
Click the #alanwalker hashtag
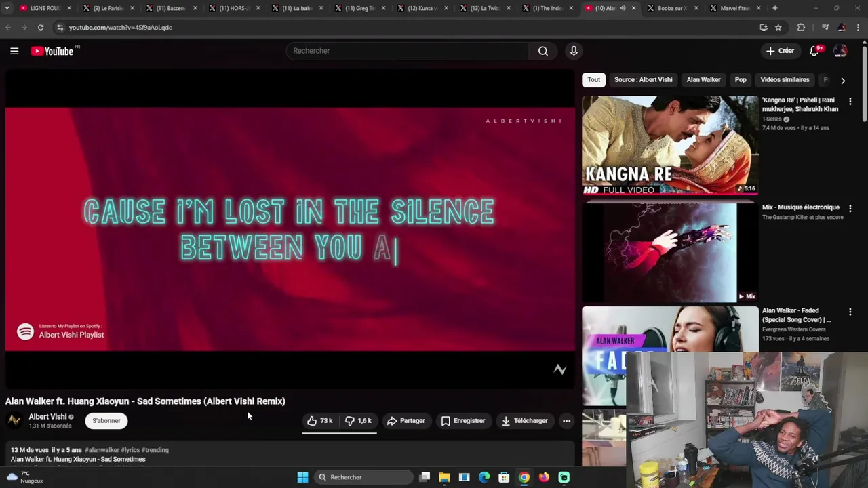tap(102, 450)
